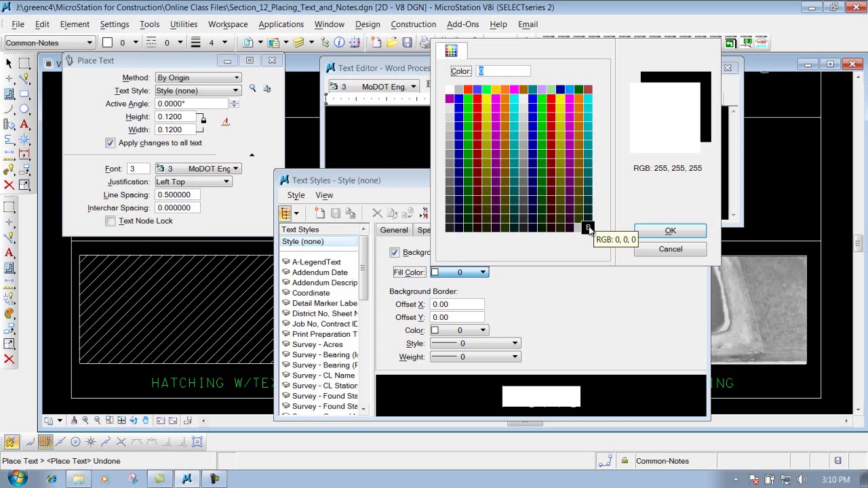Browse text styles with the magnifier icon
The width and height of the screenshot is (868, 488).
click(252, 88)
